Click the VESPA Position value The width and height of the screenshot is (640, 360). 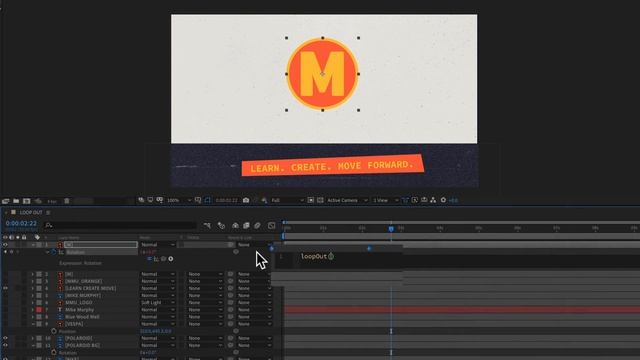[156, 331]
